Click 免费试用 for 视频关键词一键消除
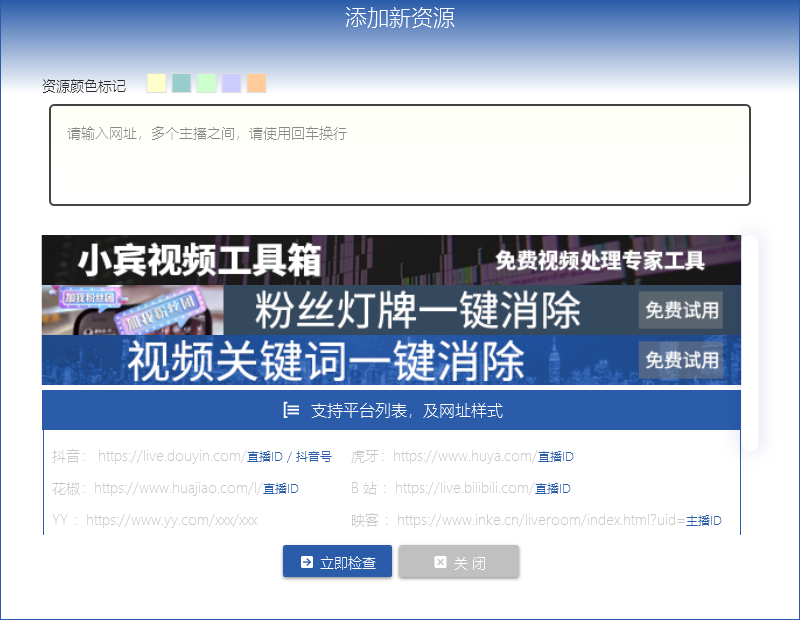 680,359
